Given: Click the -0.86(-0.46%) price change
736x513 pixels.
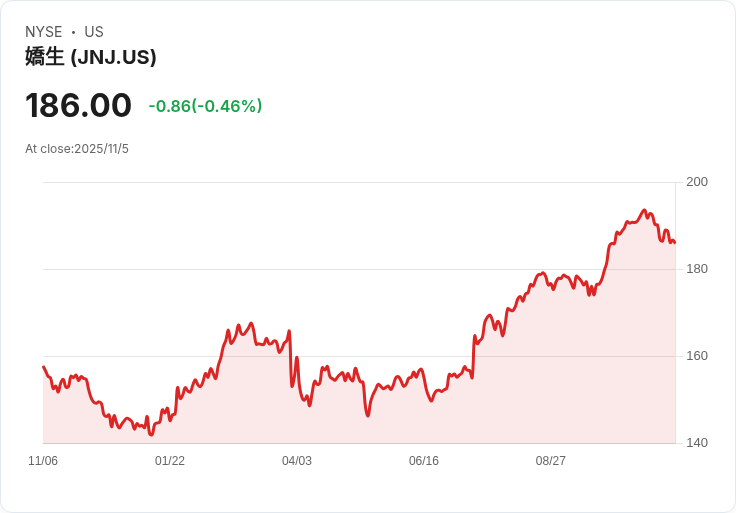Looking at the screenshot, I should tap(205, 106).
